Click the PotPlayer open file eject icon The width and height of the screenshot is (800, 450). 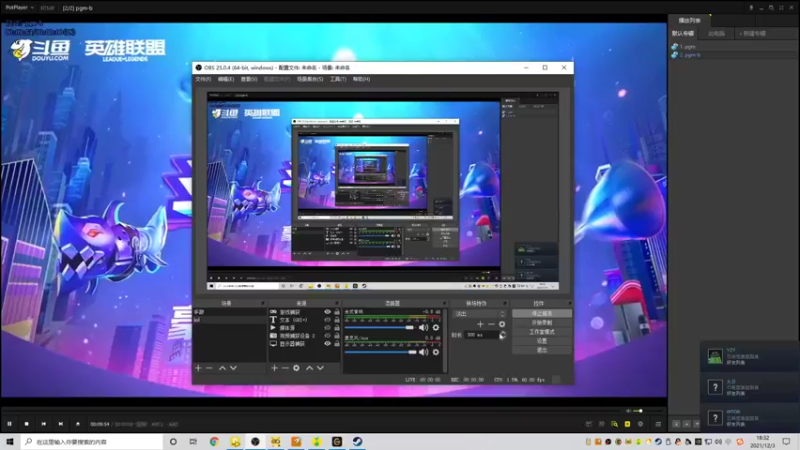tap(78, 424)
